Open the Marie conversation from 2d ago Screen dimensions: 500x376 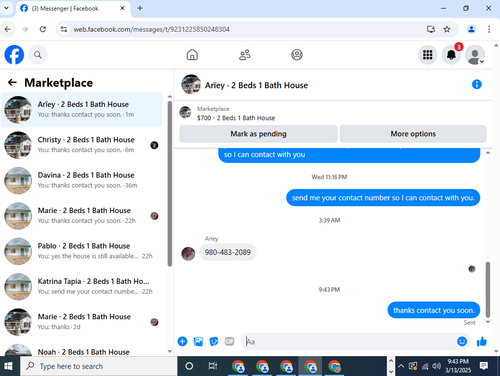(81, 322)
